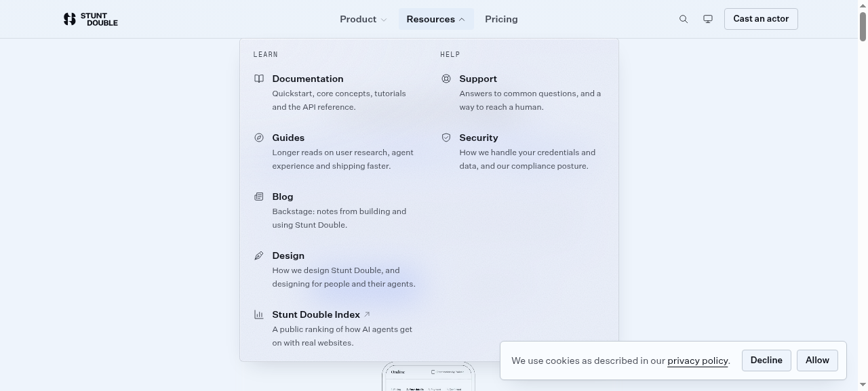Click the Guides compass icon
The height and width of the screenshot is (391, 868).
coord(259,138)
